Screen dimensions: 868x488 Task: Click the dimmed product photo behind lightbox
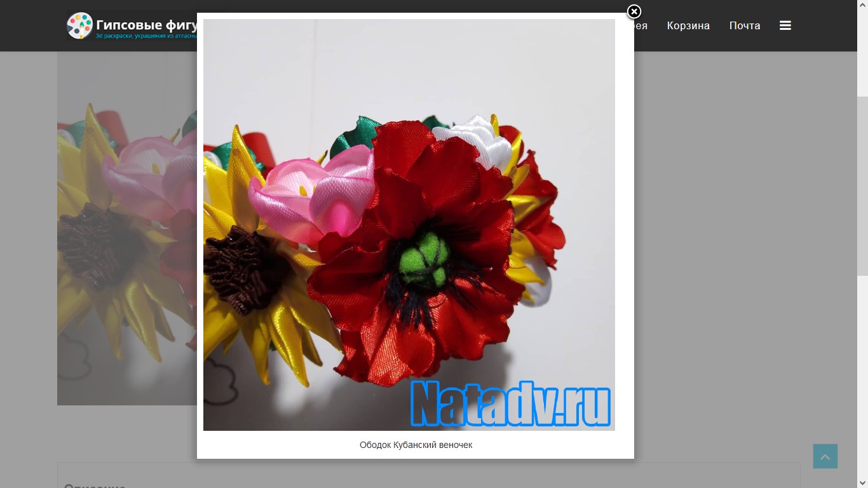127,229
